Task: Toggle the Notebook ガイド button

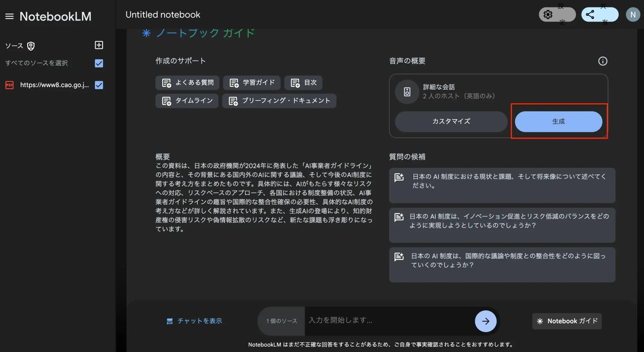Action: 567,321
